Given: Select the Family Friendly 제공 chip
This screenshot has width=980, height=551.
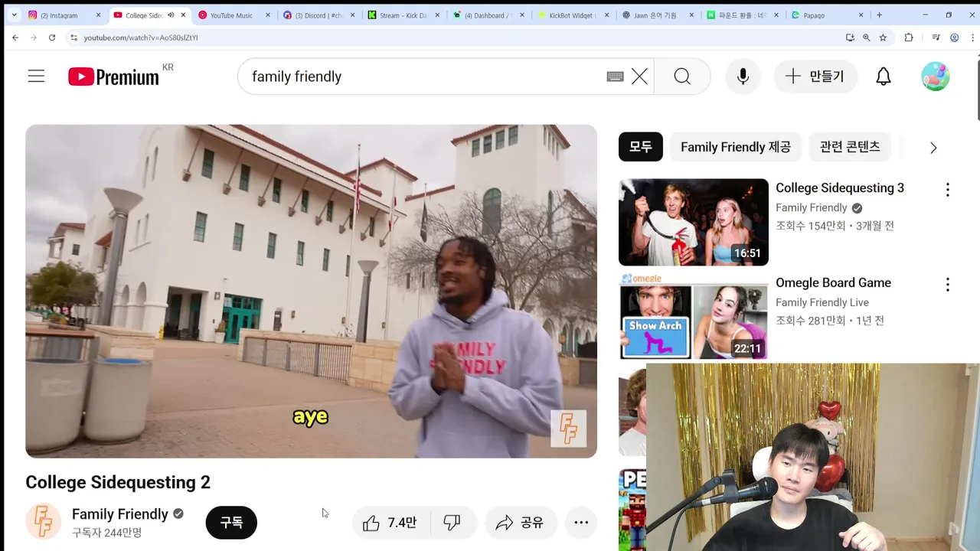Looking at the screenshot, I should point(736,147).
